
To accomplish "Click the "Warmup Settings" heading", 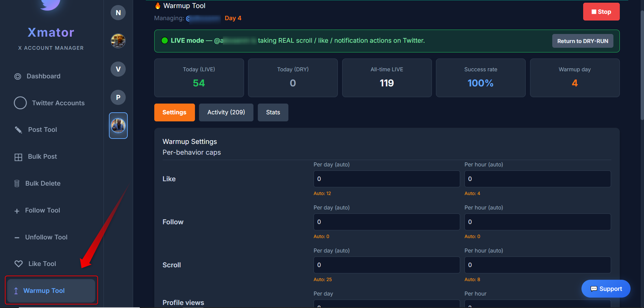I will click(190, 142).
